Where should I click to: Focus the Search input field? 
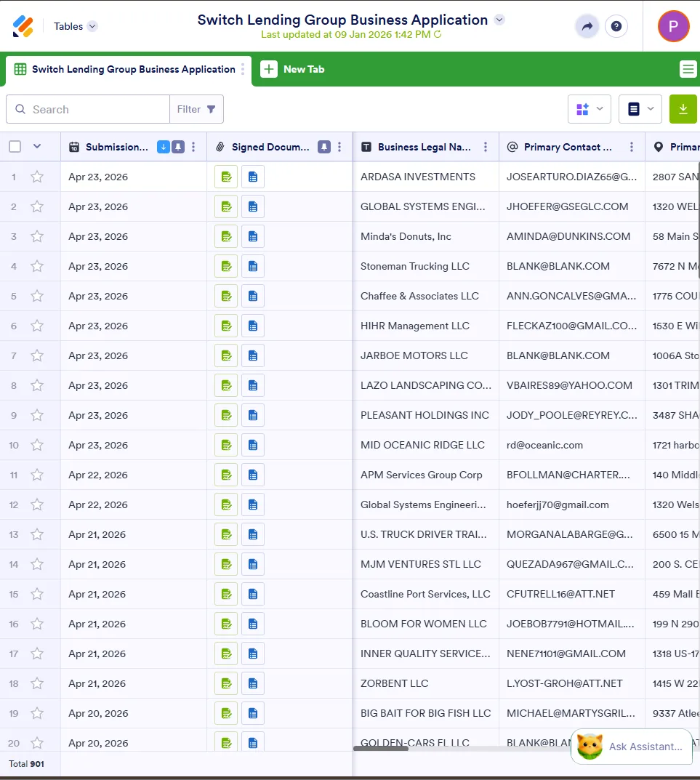tap(88, 109)
